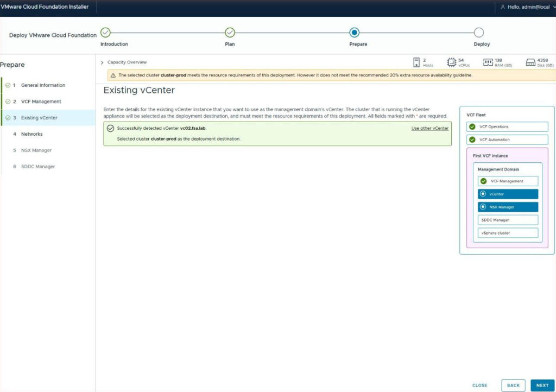This screenshot has width=556, height=392.
Task: Click the success checkmark icon beside detected vCenter
Action: click(110, 128)
